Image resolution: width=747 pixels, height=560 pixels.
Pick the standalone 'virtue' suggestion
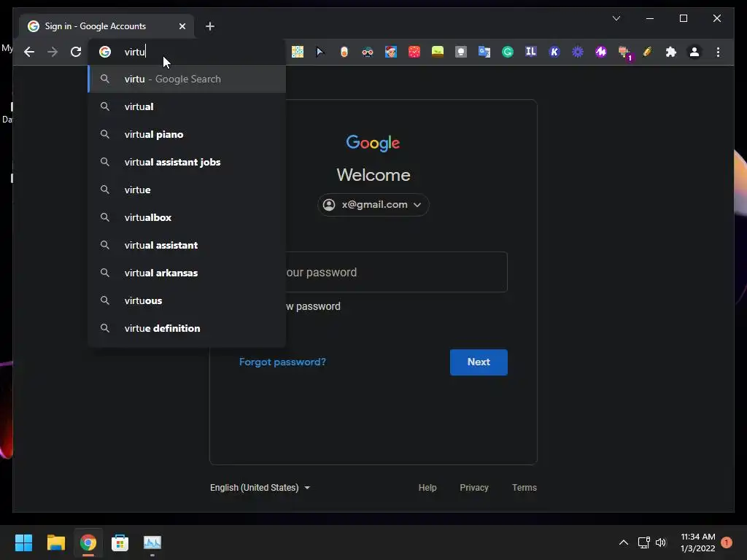pos(187,190)
